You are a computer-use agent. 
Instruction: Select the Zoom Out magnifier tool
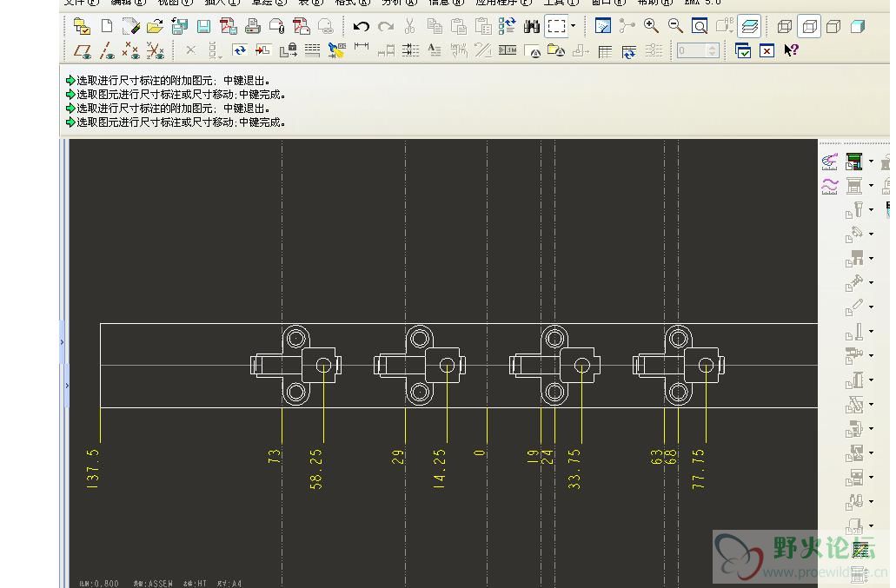(x=675, y=26)
